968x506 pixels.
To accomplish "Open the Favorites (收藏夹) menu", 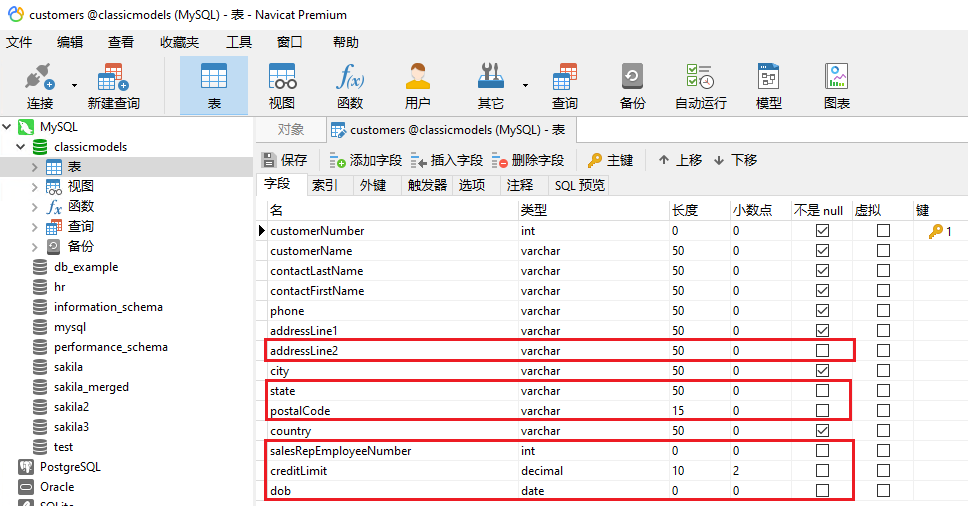I will click(x=180, y=42).
